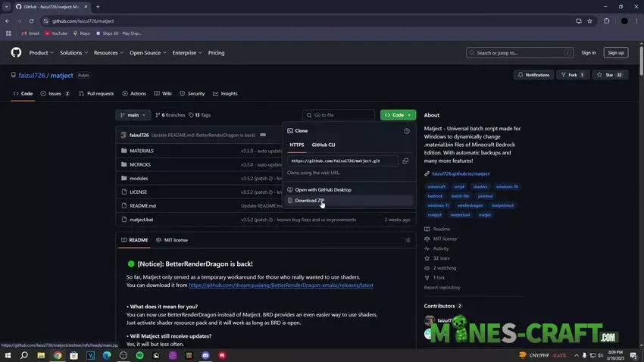644x362 pixels.
Task: Open the MATERIALS folder
Action: [142, 151]
